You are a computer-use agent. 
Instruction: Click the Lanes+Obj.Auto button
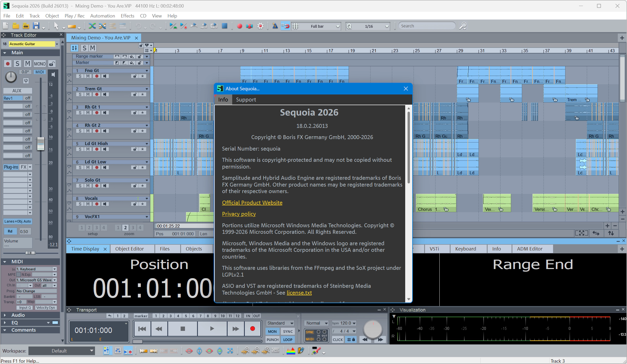17,221
